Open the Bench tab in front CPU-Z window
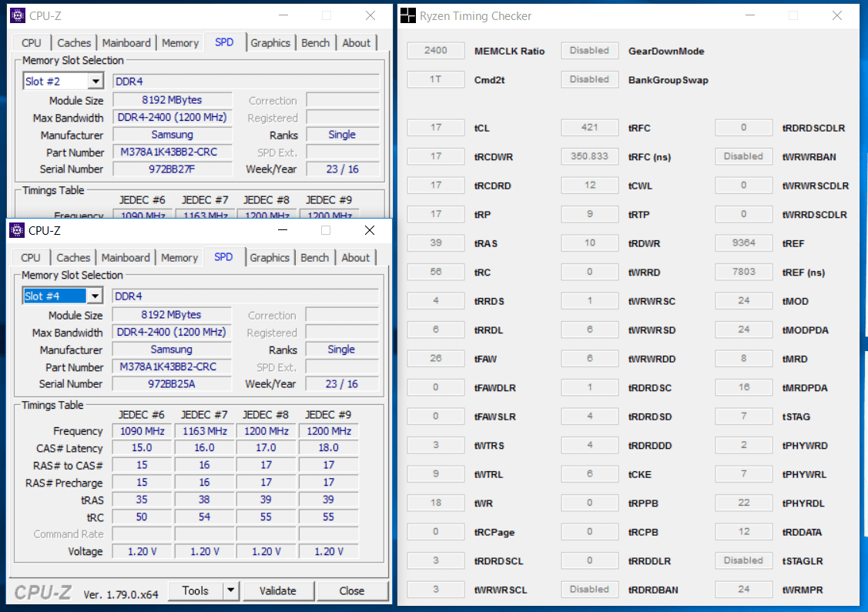The height and width of the screenshot is (612, 868). pyautogui.click(x=314, y=257)
